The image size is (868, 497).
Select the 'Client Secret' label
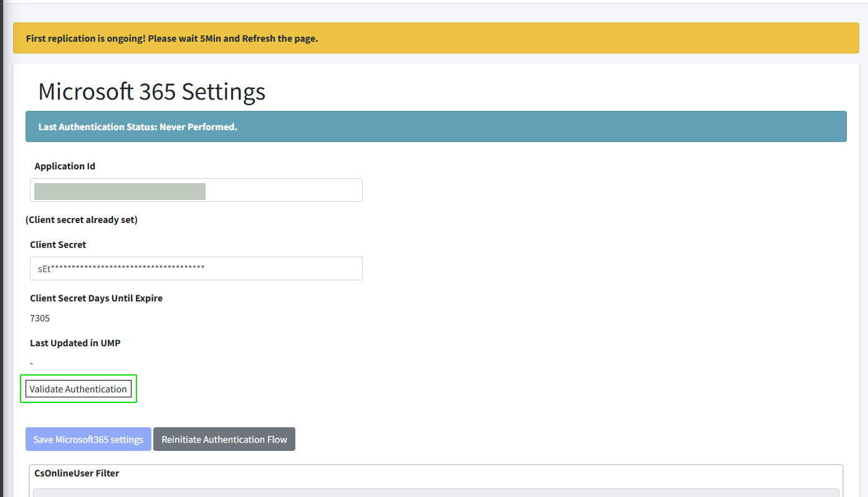coord(58,245)
